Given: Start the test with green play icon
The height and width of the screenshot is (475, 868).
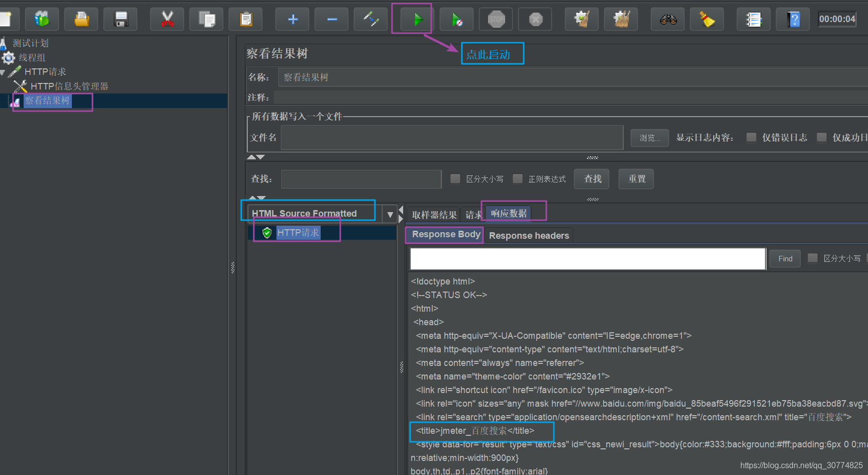Looking at the screenshot, I should (417, 20).
